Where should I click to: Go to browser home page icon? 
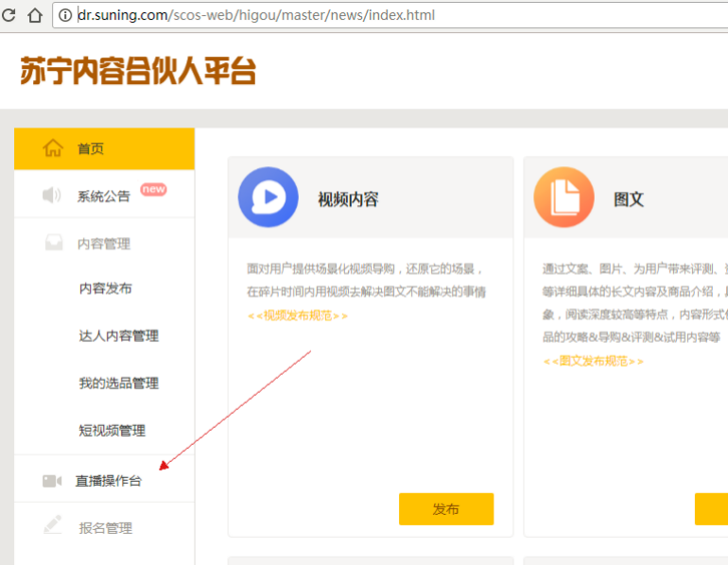(x=35, y=15)
